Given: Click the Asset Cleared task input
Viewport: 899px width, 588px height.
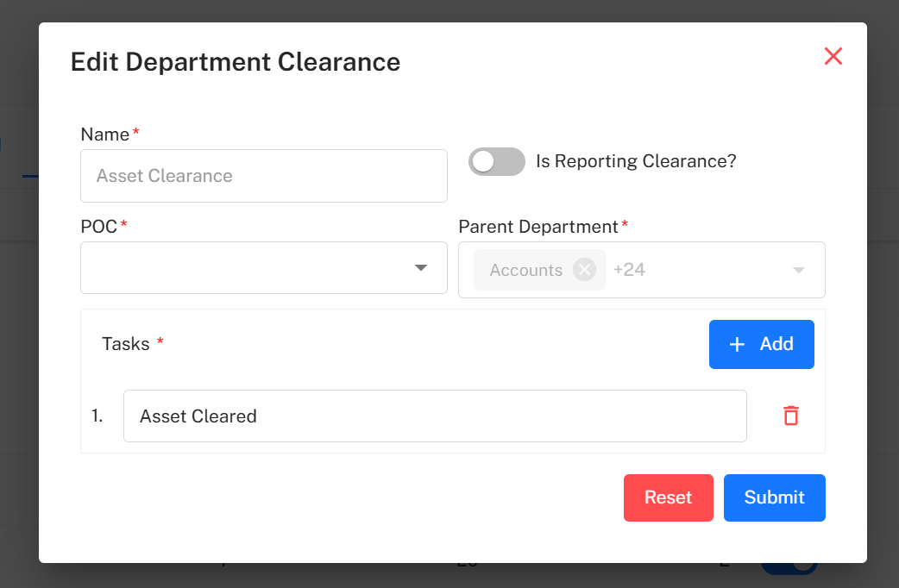Looking at the screenshot, I should pyautogui.click(x=434, y=416).
